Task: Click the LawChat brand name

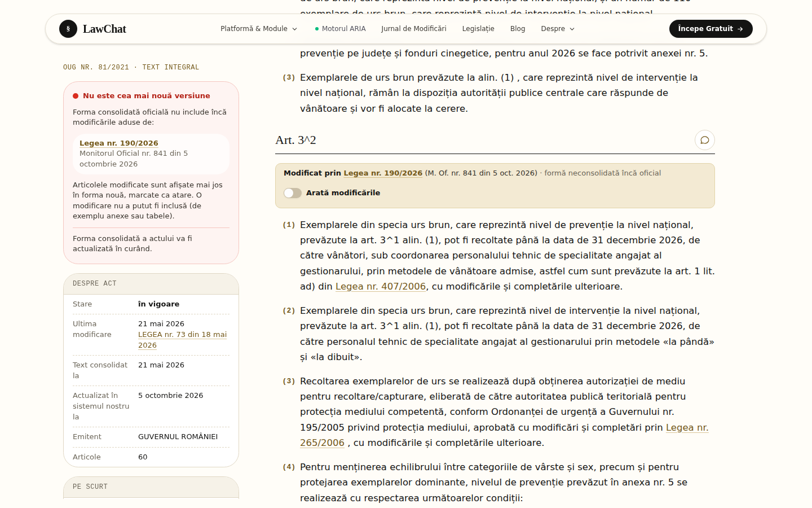Action: [104, 29]
